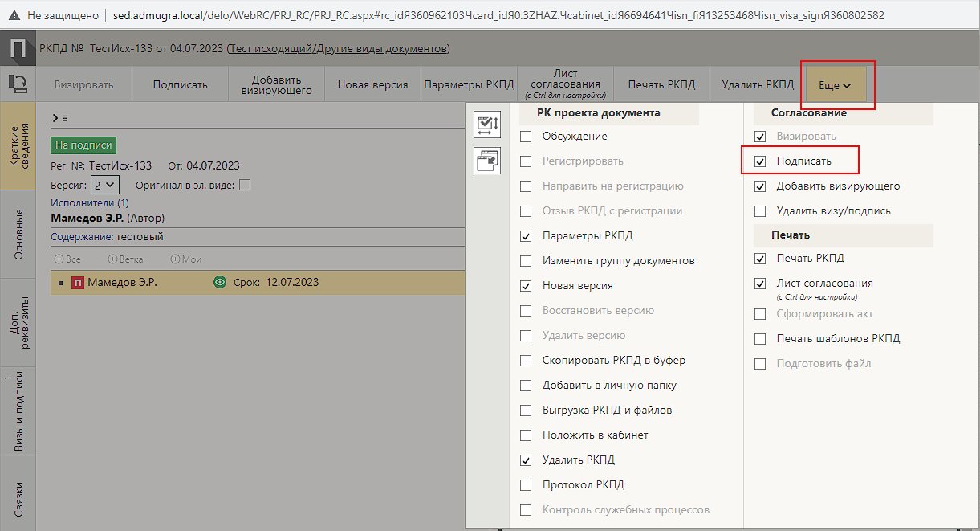Click Лист согласования toolbar button
This screenshot has width=980, height=531.
click(566, 84)
